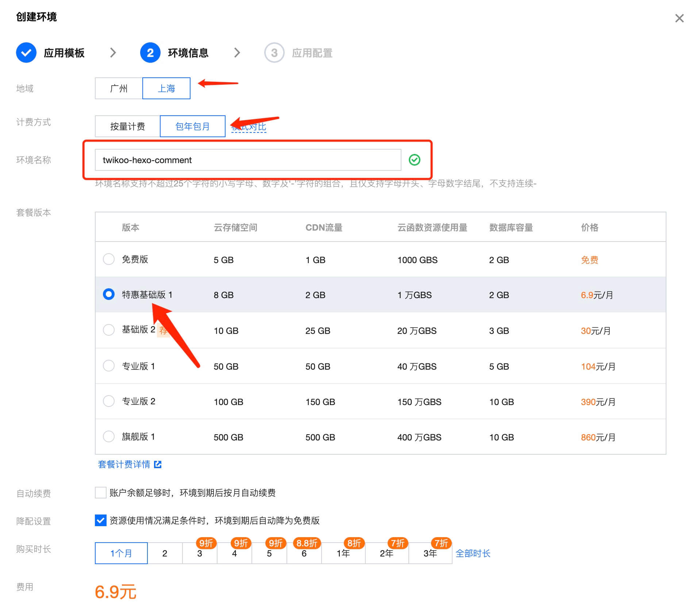Open the 模式对比 link
700x605 pixels.
pos(249,127)
